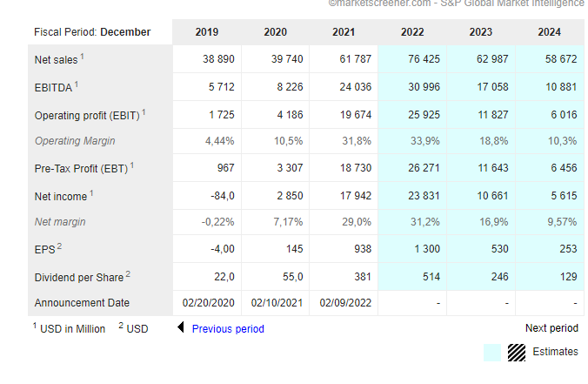Click the left arrow beside Previous period

181,327
